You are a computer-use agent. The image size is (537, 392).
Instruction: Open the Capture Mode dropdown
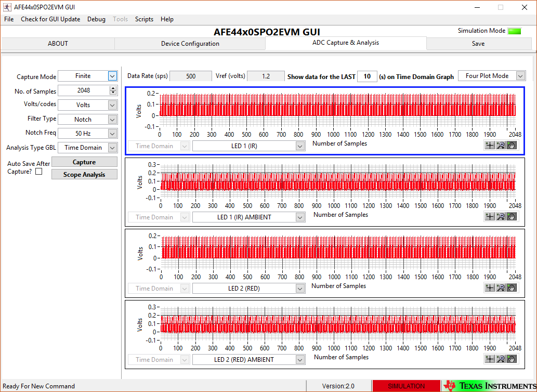(112, 76)
